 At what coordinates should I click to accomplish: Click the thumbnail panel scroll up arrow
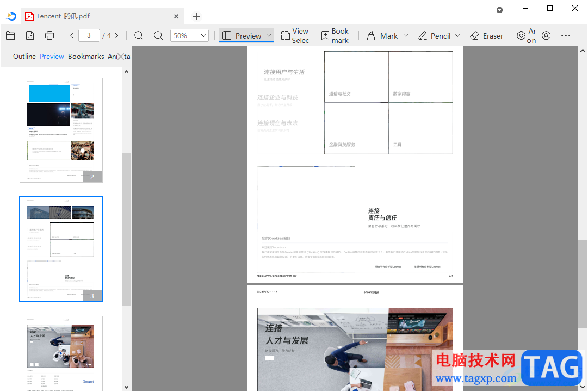pos(126,72)
